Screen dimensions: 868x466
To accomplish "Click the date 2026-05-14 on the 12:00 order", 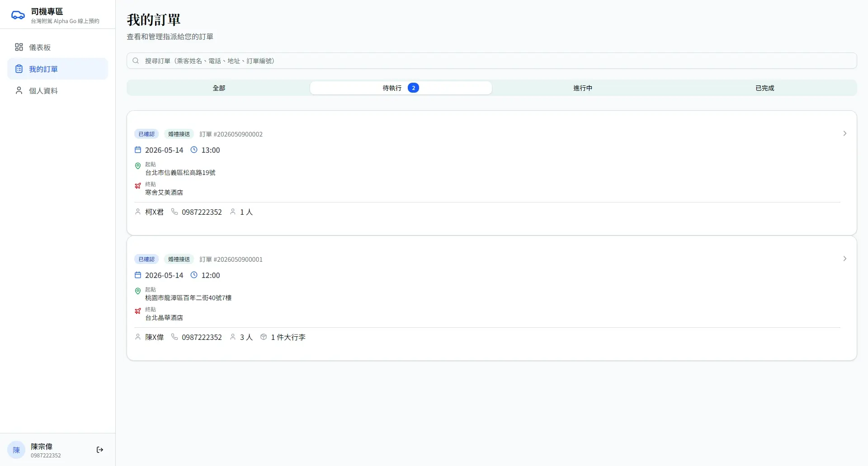I will point(164,275).
